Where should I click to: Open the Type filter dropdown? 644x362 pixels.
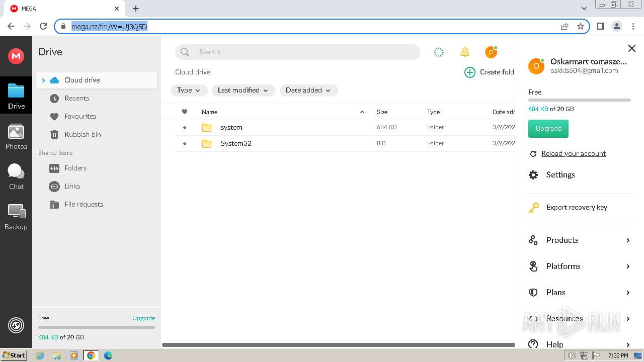[189, 90]
